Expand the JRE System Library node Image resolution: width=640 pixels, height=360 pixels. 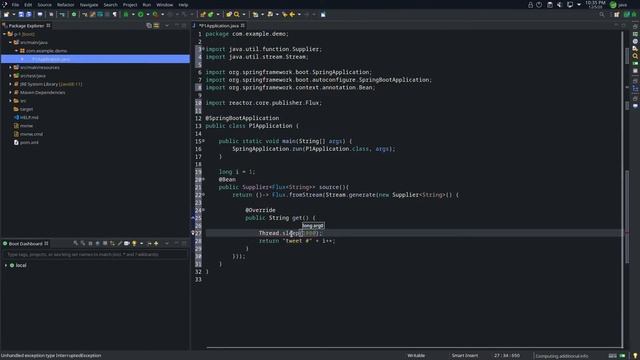tap(11, 84)
